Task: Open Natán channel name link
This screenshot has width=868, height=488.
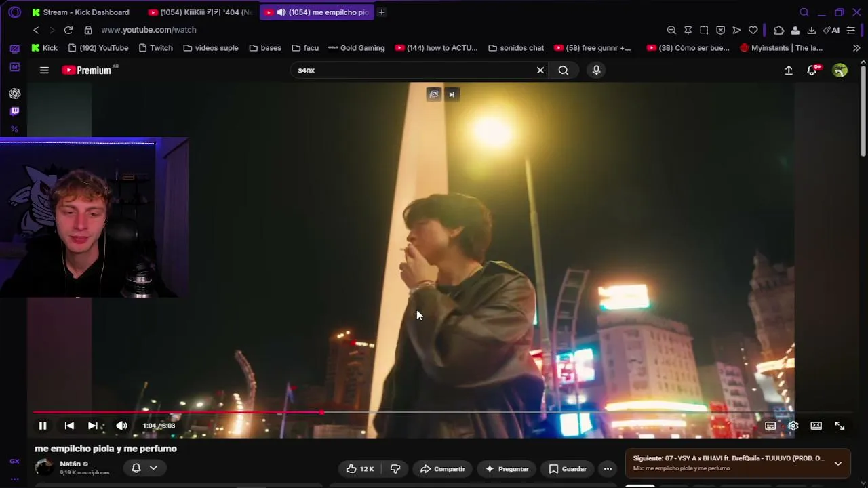Action: click(x=70, y=464)
